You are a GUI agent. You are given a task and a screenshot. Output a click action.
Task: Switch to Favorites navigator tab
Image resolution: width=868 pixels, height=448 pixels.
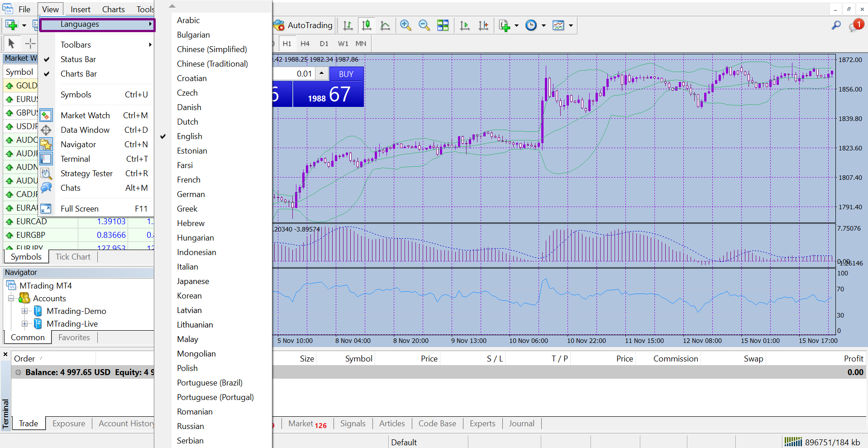tap(74, 337)
